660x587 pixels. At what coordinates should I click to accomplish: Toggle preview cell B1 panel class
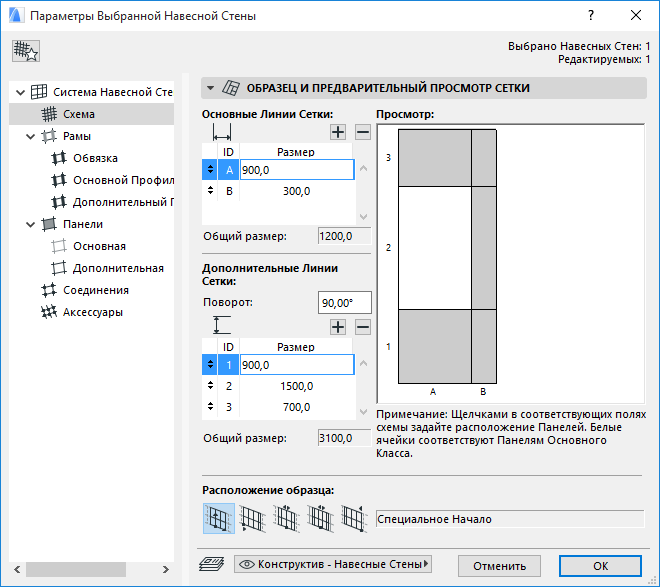pos(484,346)
